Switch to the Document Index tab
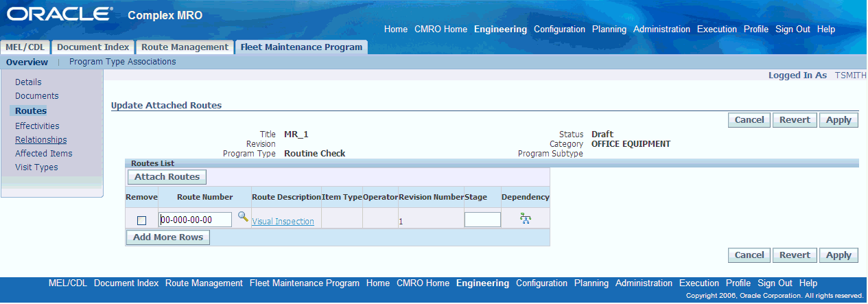 coord(93,47)
